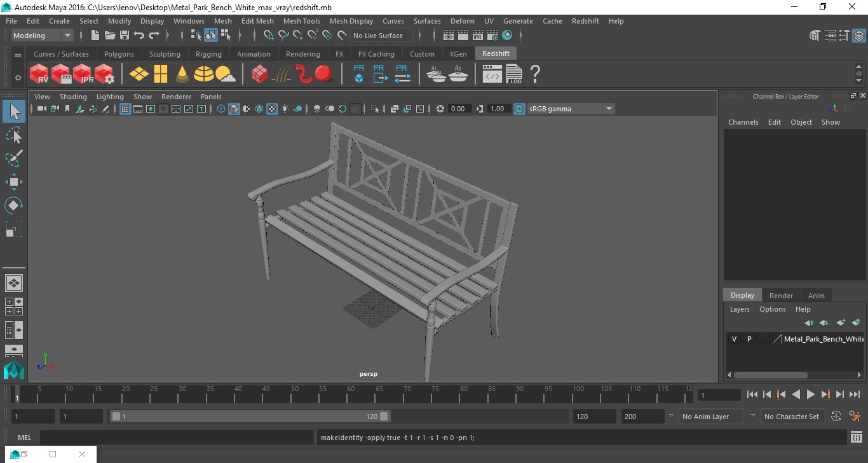Click the first PR proxy shelf icon
This screenshot has height=463, width=868.
tap(359, 74)
